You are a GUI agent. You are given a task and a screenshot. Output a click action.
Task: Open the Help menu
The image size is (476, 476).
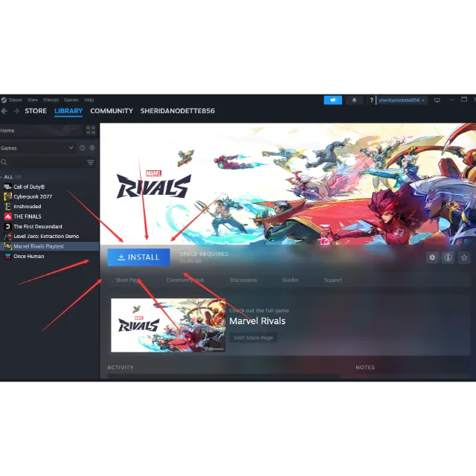coord(89,100)
